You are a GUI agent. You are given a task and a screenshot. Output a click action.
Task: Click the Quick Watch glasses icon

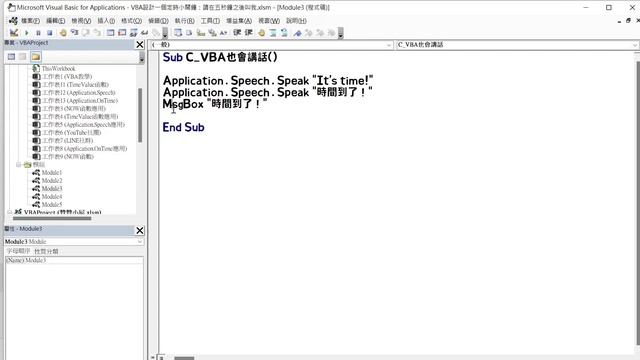point(144,33)
